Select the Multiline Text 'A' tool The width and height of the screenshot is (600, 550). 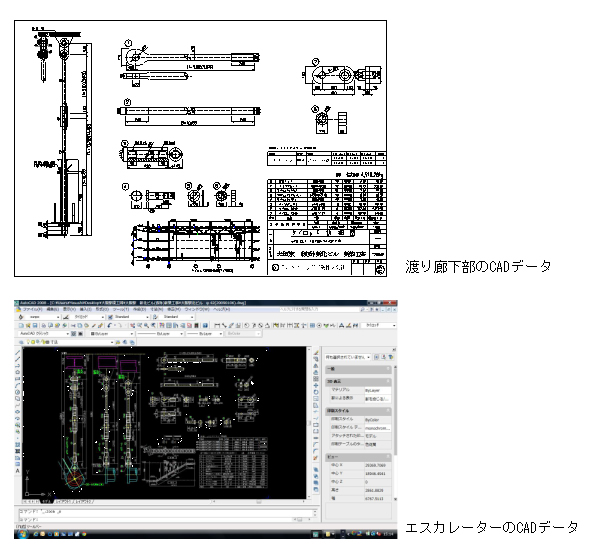click(18, 471)
